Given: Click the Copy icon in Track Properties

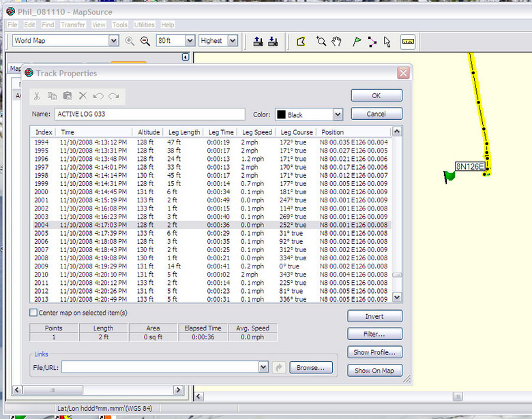Looking at the screenshot, I should point(52,96).
